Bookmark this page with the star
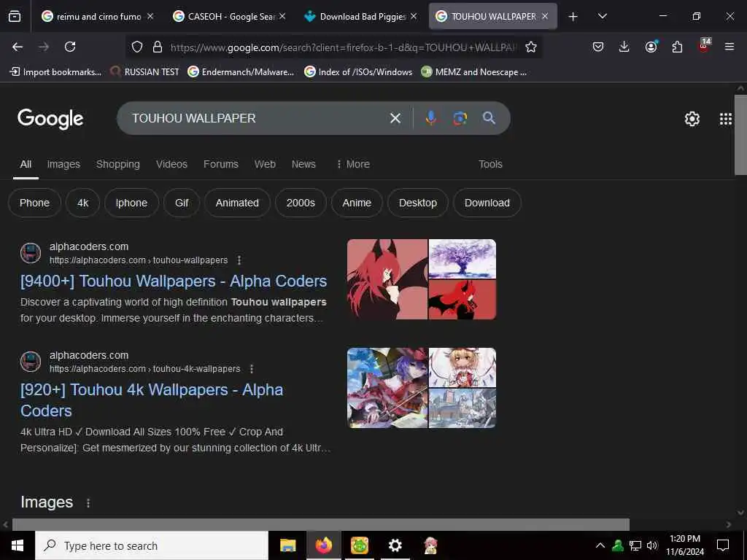 click(531, 47)
